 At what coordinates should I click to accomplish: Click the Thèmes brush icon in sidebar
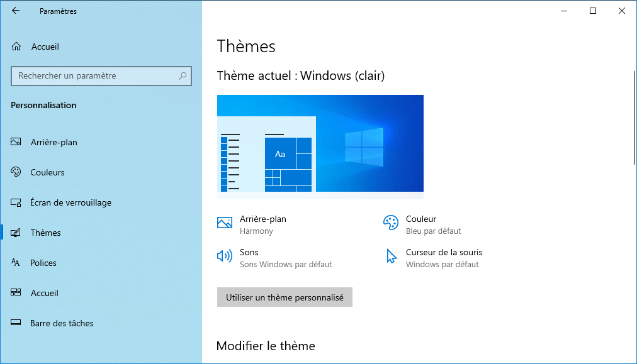tap(16, 233)
